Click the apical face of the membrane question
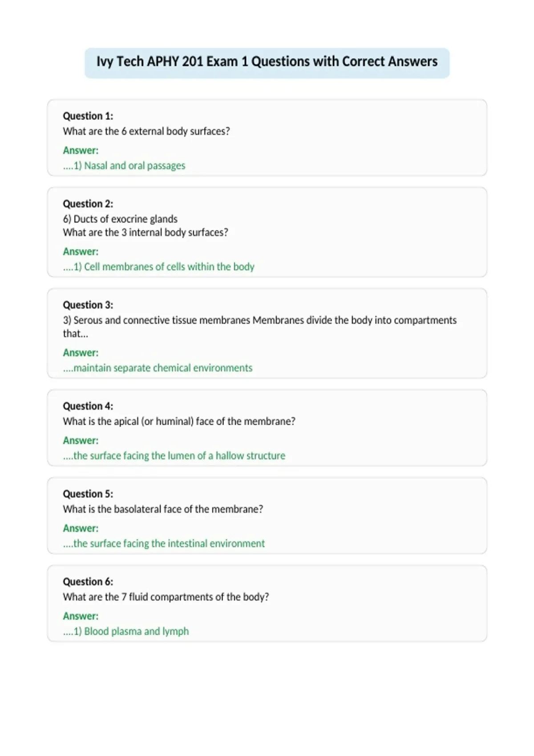Viewport: 534px width, 756px height. 179,421
